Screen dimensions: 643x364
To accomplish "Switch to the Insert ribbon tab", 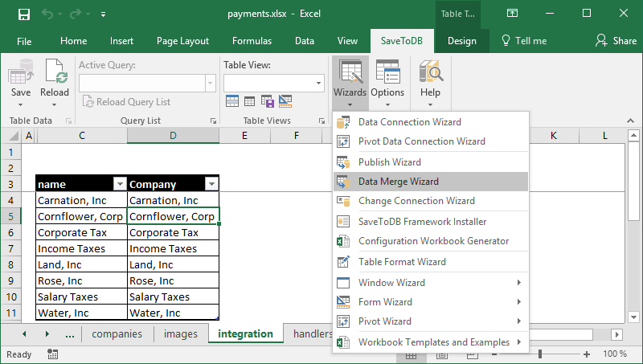I will (121, 41).
